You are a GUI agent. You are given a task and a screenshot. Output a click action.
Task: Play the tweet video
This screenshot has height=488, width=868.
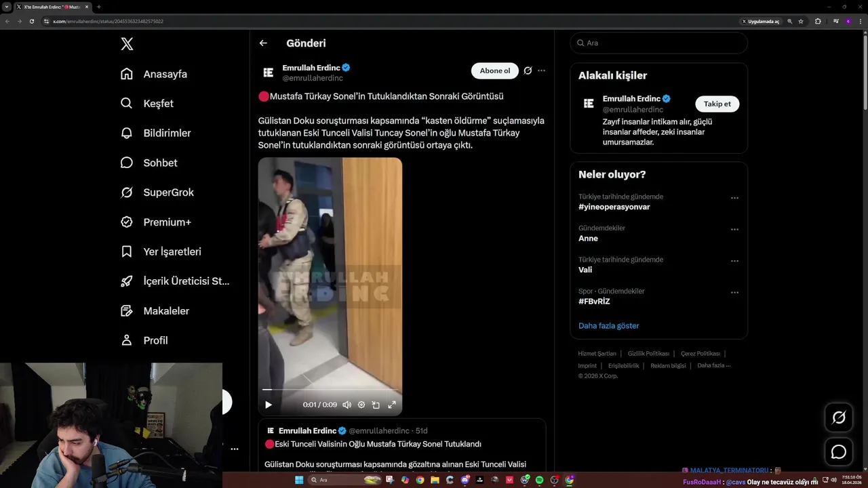269,405
